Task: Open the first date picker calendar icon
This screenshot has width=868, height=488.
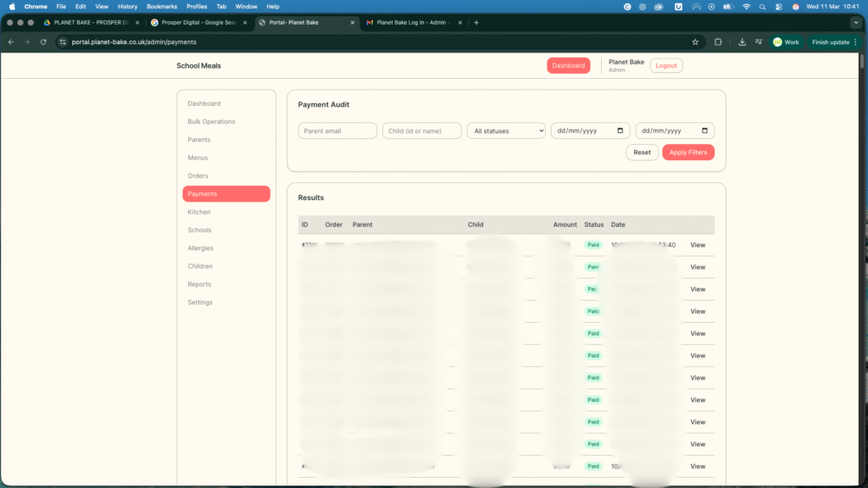Action: pos(620,130)
